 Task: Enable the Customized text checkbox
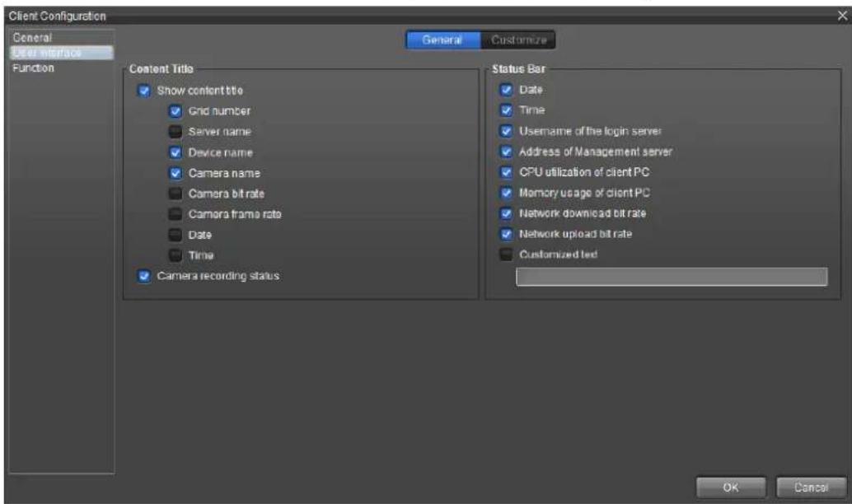[x=506, y=254]
